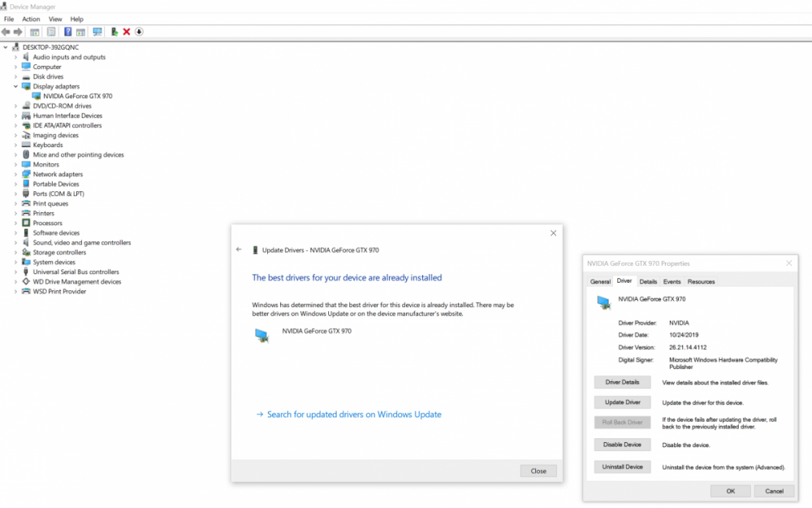812x508 pixels.
Task: Open the View menu
Action: tap(55, 19)
